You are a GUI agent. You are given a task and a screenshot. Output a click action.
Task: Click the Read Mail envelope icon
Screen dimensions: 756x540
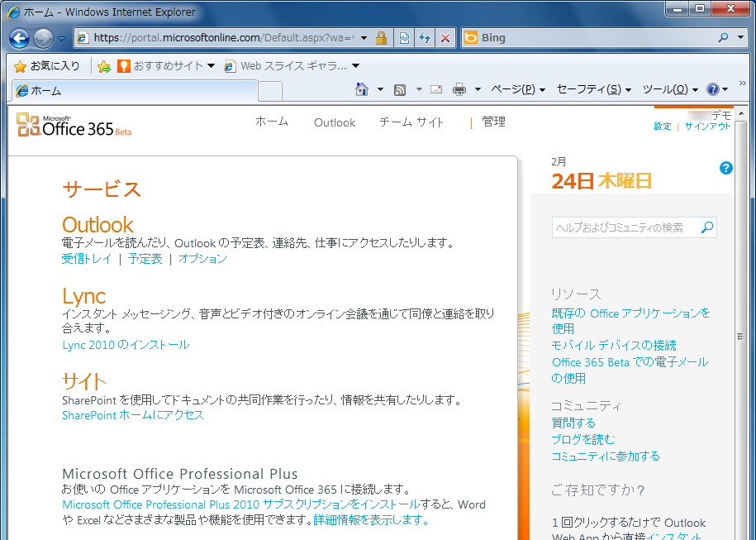coord(435,89)
